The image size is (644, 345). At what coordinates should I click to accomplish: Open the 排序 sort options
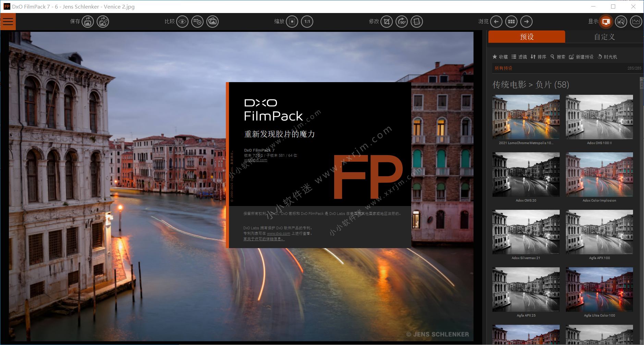pos(538,57)
